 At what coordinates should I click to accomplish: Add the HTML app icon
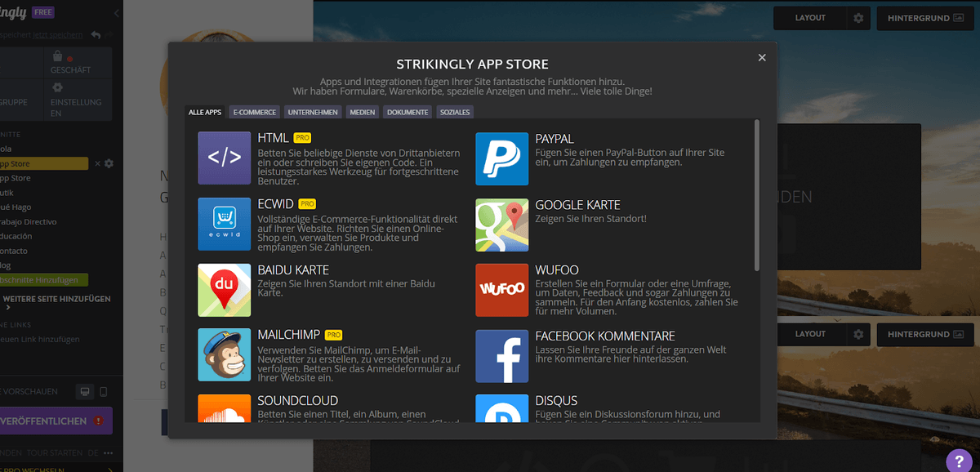click(x=225, y=158)
